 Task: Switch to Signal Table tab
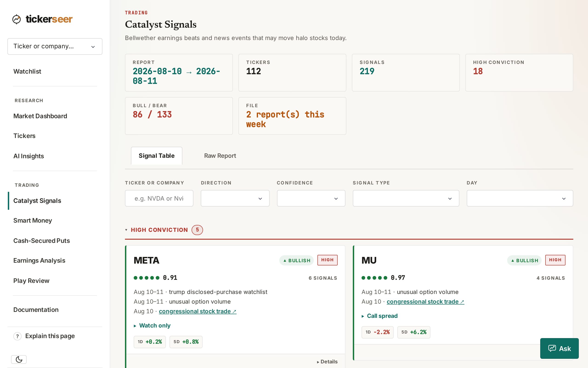coord(156,156)
